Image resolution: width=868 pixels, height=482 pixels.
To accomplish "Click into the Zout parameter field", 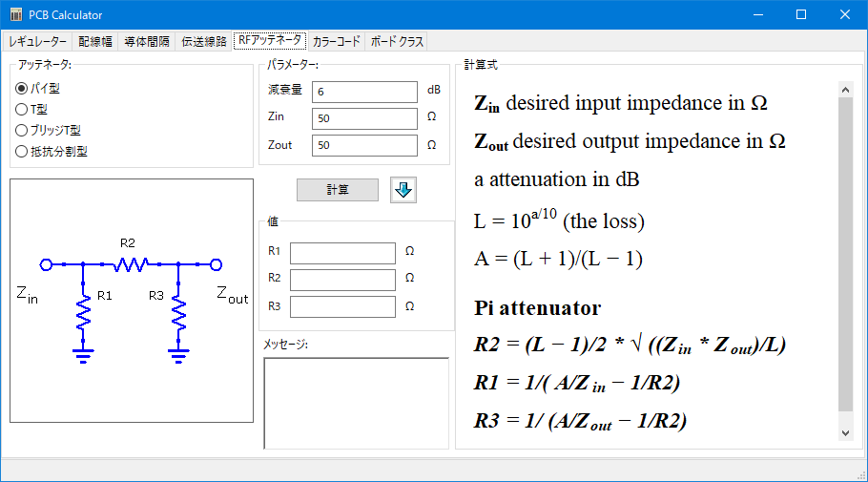I will 364,145.
